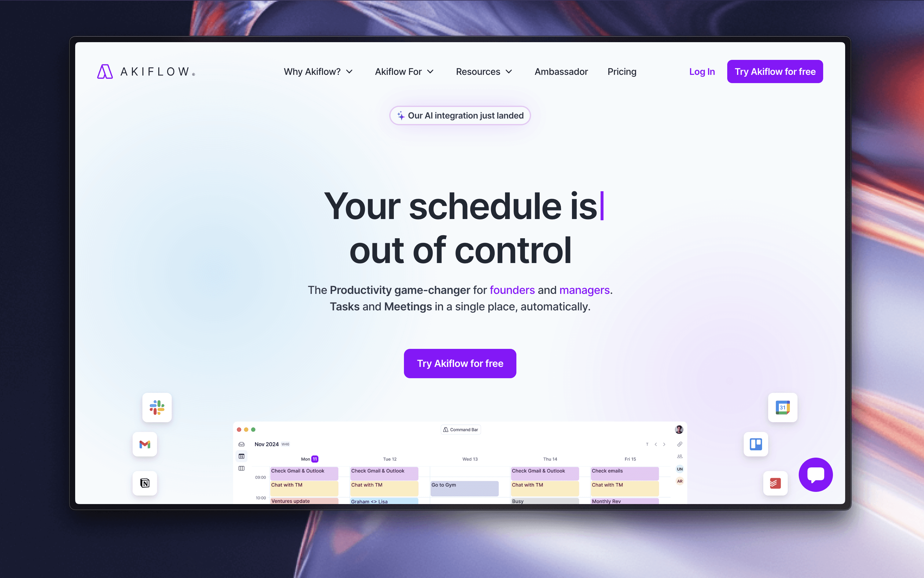Screen dimensions: 924x578
Task: Click the AI integration announcement banner
Action: 459,115
